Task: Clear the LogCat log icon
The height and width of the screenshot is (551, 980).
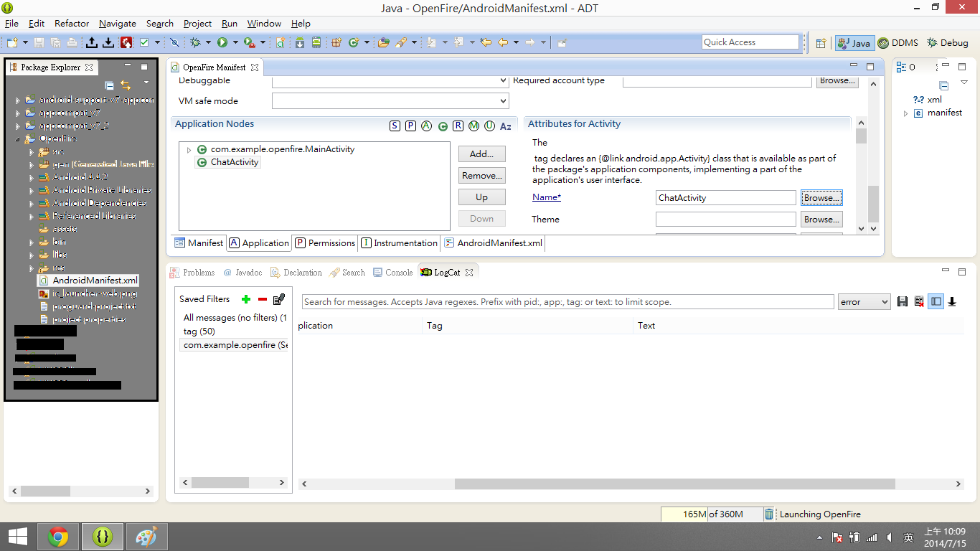Action: (919, 302)
